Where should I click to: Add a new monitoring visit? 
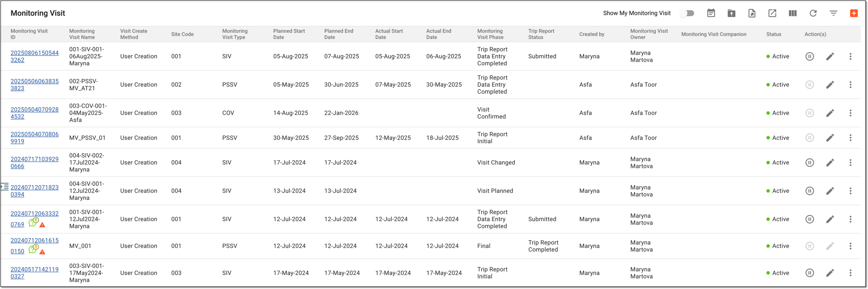tap(854, 13)
